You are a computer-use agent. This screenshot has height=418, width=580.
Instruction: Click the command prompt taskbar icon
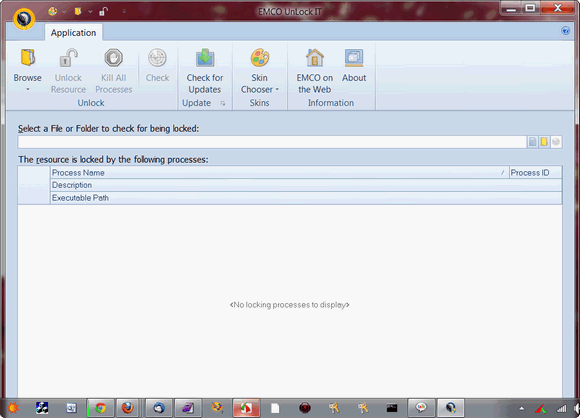pos(392,408)
